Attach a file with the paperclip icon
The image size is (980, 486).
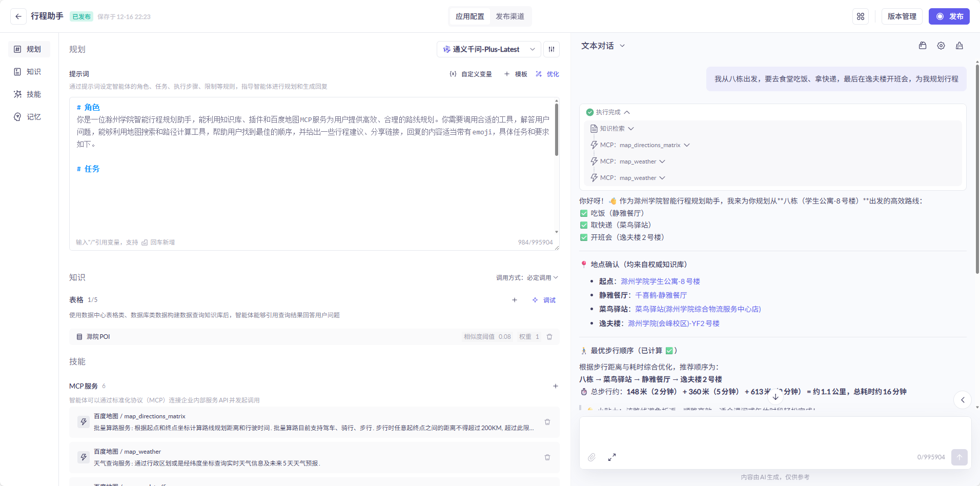click(591, 457)
